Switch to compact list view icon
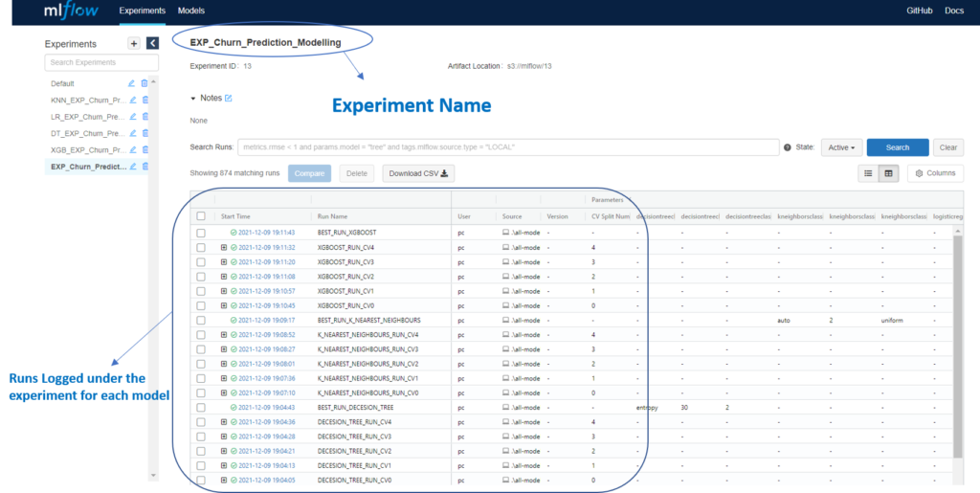Screen dimensions: 980x493 click(x=868, y=173)
